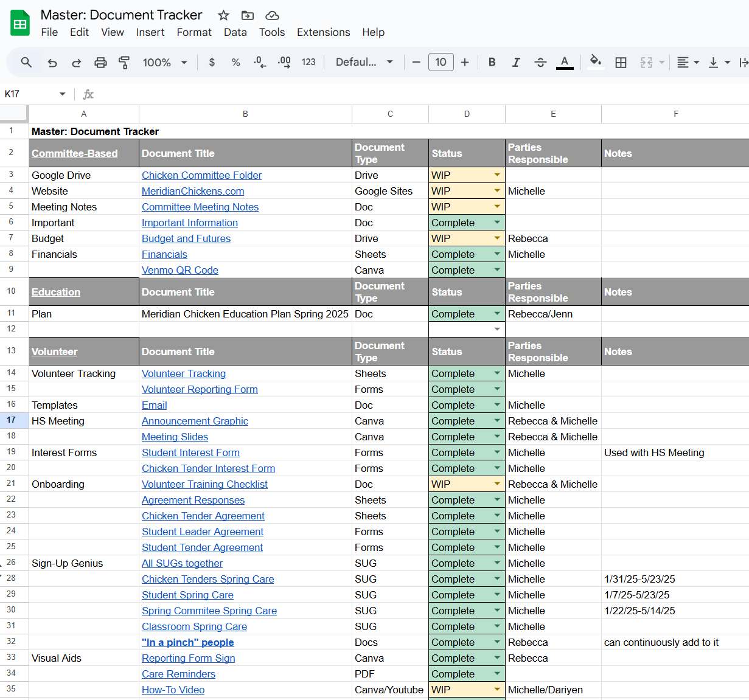Open status dropdown for Important Information row
This screenshot has width=749, height=700.
click(x=497, y=223)
